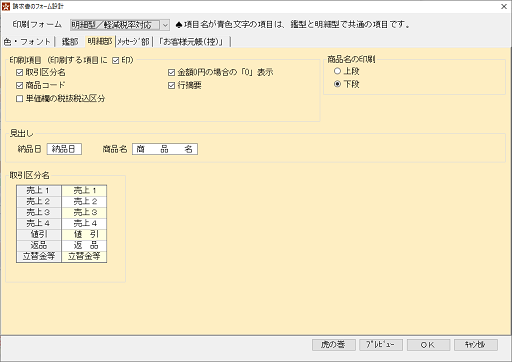The image size is (512, 362).
Task: Enable 単価欄の税抜税込区分 checkbox
Action: coord(20,99)
